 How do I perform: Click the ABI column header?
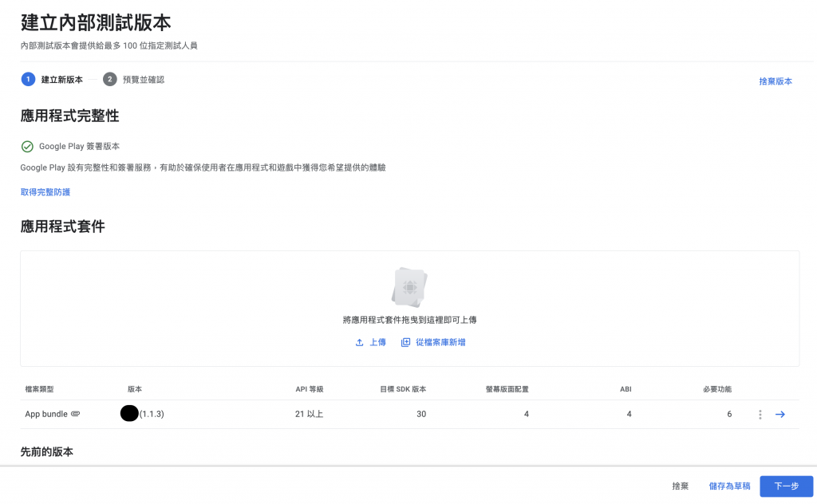click(626, 389)
